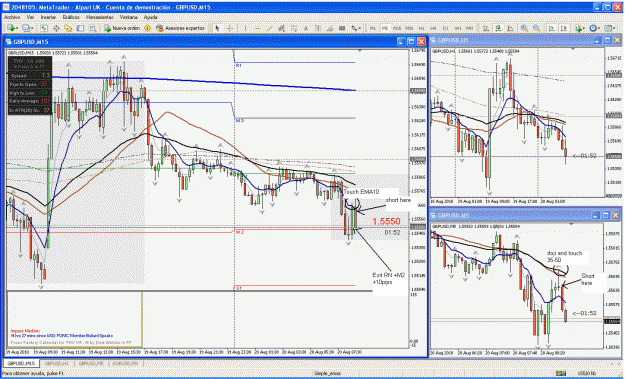Switch chart to Line Chart icon
Screen dimensions: 625x379
[x=511, y=28]
